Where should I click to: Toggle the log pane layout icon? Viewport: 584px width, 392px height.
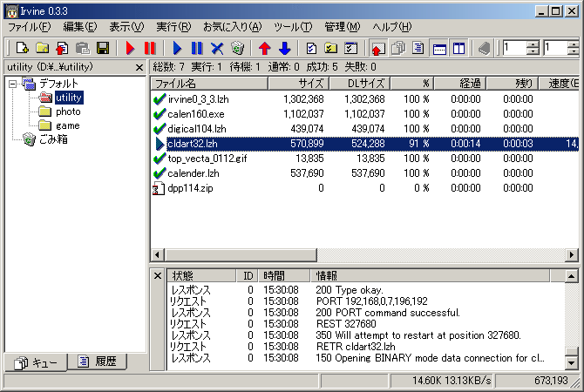(439, 48)
